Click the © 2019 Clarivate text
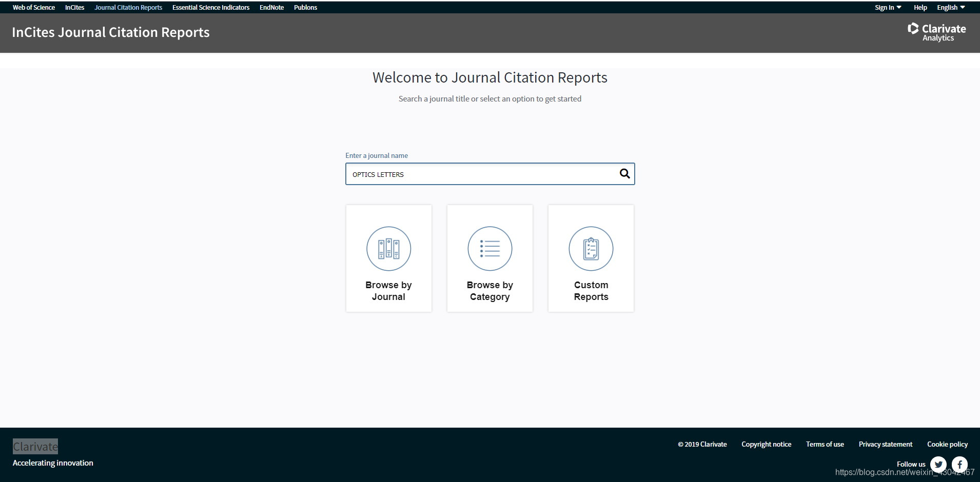This screenshot has width=980, height=482. click(x=702, y=444)
